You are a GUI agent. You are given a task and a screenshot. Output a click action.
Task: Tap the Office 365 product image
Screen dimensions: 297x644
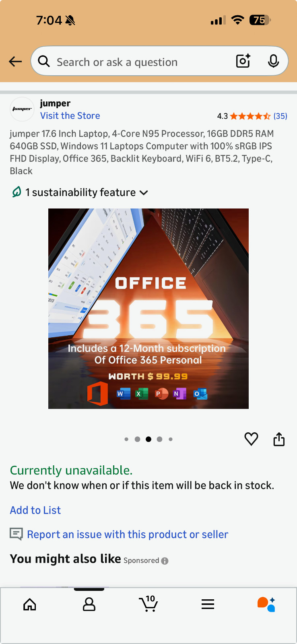click(148, 309)
